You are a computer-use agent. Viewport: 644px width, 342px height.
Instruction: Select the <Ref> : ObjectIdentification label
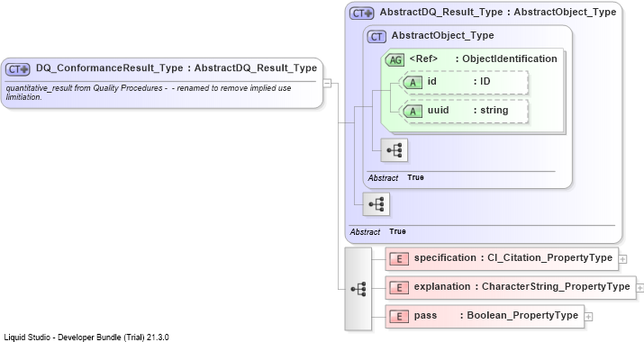click(483, 59)
